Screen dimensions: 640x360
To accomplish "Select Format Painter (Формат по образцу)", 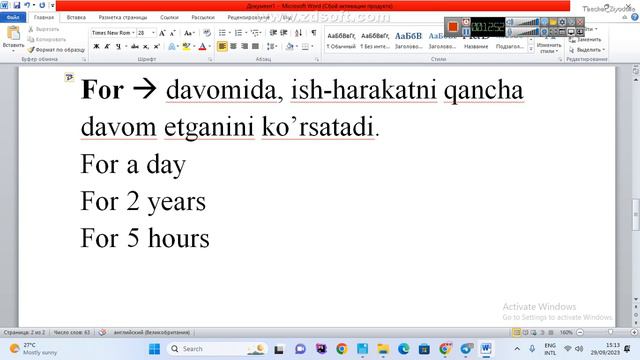I will 56,50.
